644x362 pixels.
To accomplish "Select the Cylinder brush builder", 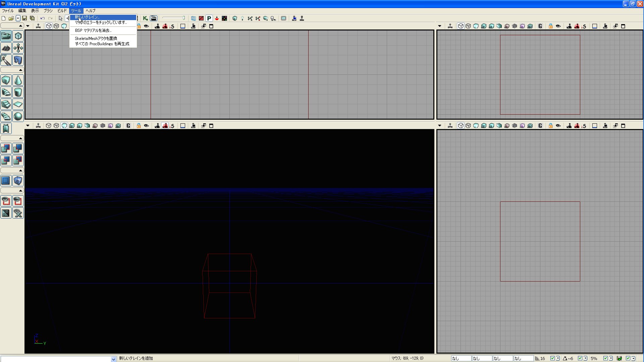I will tap(18, 92).
